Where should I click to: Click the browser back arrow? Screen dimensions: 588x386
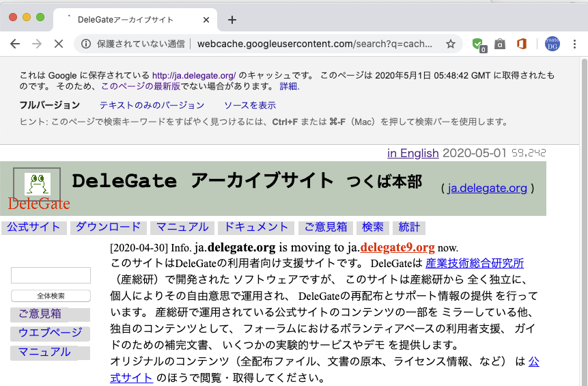(15, 44)
